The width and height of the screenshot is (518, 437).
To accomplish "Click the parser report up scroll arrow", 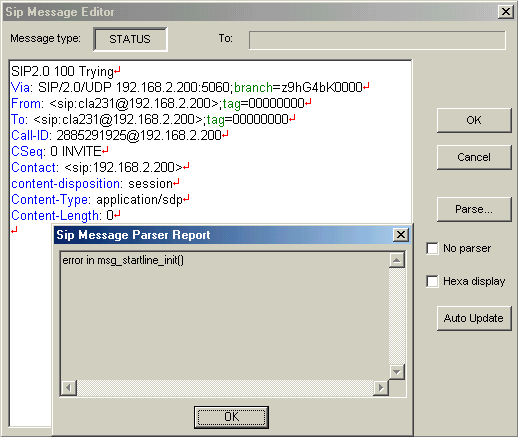I will click(397, 260).
